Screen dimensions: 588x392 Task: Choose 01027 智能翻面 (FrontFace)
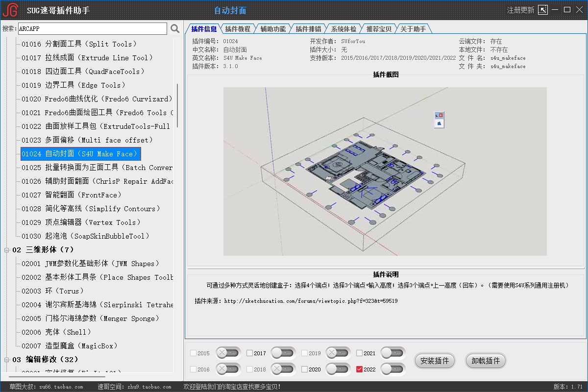(71, 195)
